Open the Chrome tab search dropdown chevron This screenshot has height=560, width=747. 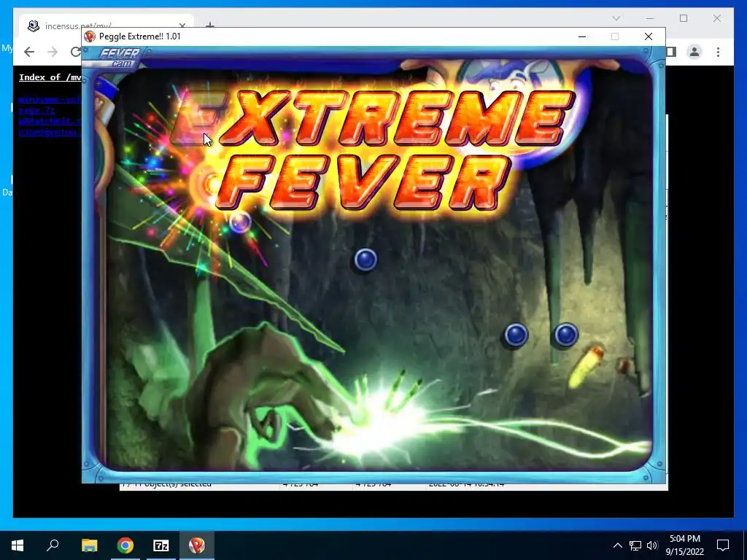point(616,18)
